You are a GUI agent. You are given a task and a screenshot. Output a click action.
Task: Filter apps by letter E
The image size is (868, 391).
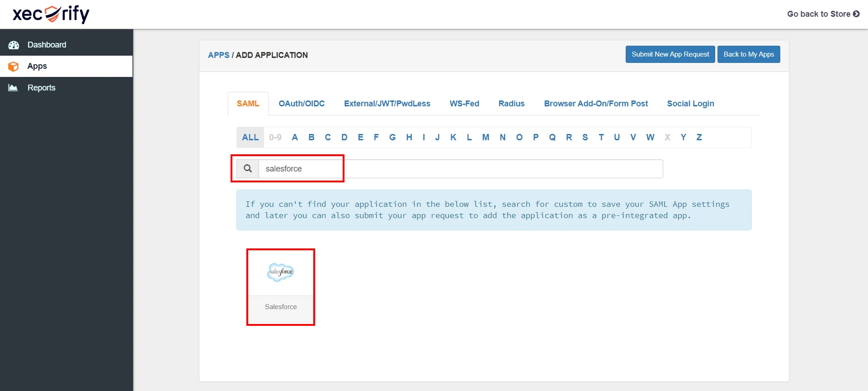coord(361,137)
